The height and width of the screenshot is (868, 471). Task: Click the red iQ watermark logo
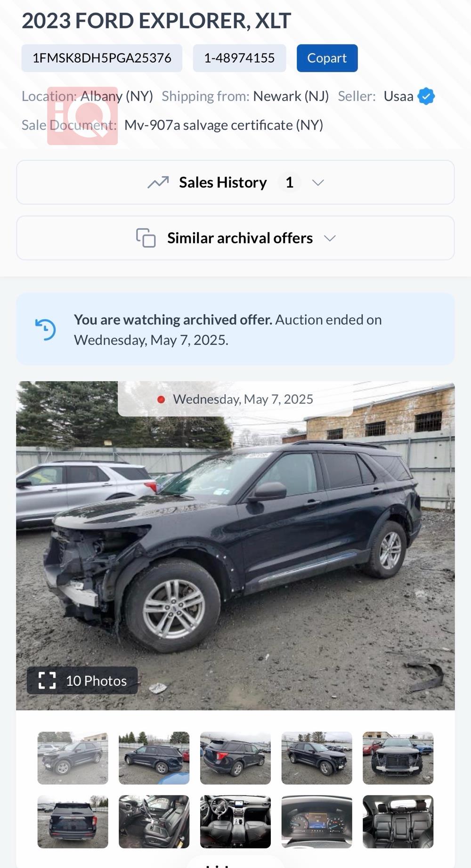click(82, 116)
